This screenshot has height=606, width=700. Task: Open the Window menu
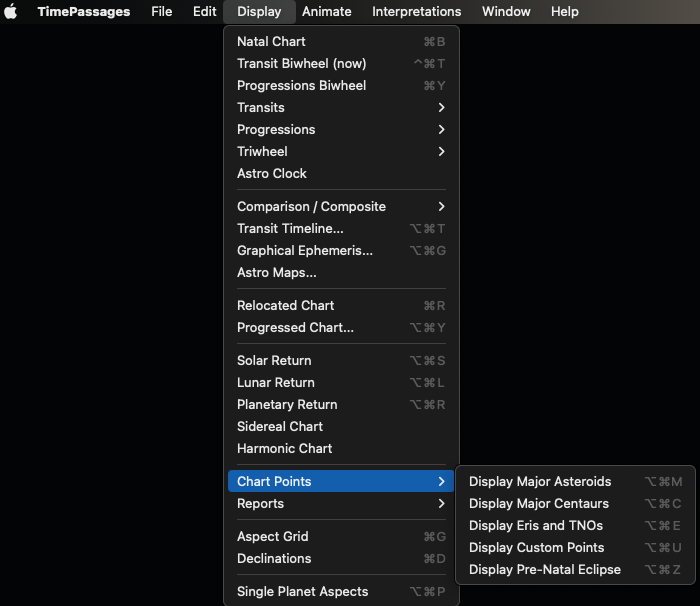[506, 12]
